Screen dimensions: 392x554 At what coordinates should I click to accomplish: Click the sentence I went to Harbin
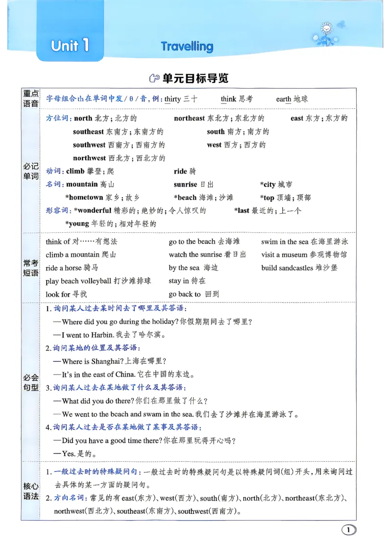point(109,335)
